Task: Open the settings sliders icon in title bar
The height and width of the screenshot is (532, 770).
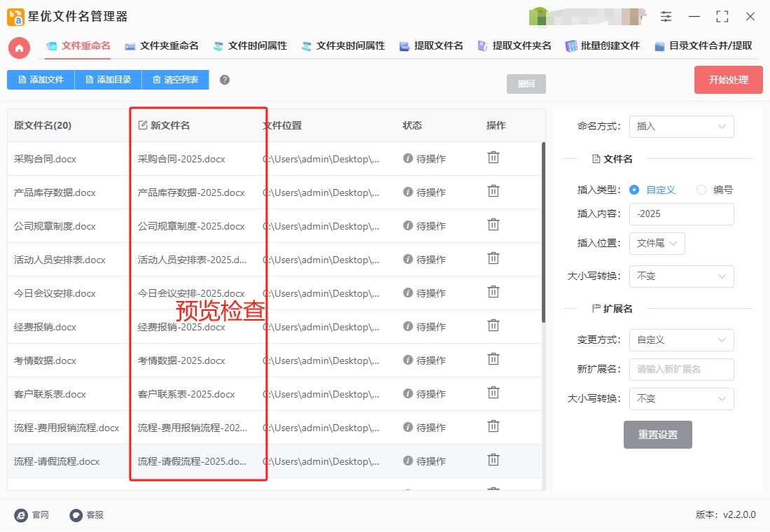Action: click(666, 17)
